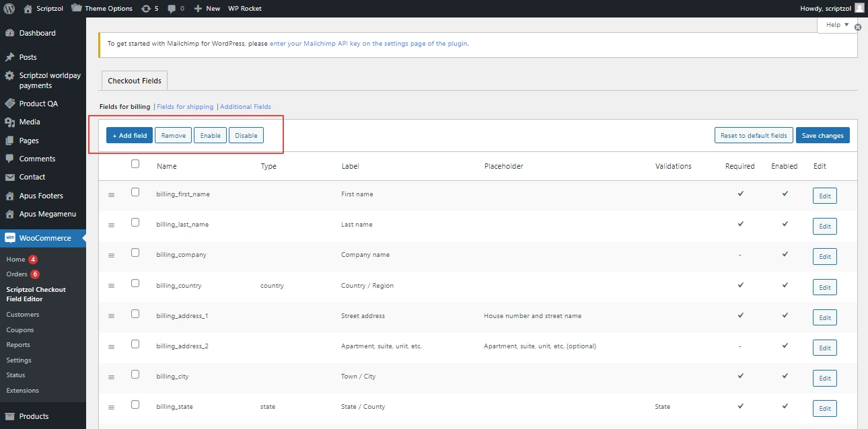Toggle the select-all checkbox in the header

click(x=135, y=164)
